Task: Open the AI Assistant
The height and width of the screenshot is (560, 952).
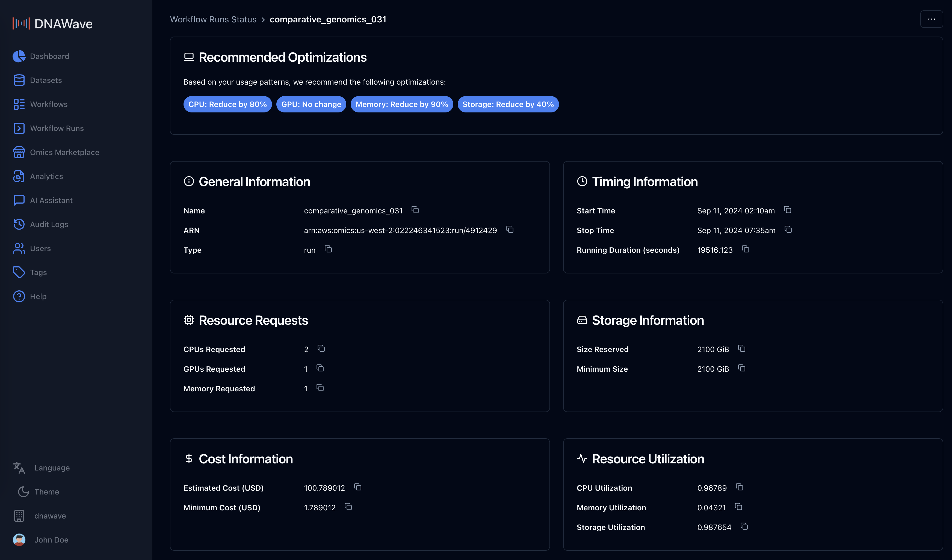Action: [51, 200]
